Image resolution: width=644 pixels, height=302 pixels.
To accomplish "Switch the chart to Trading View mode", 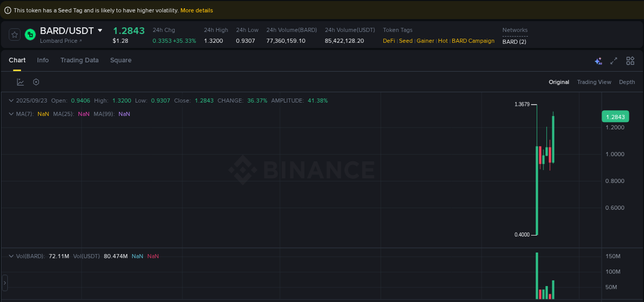I will (x=594, y=82).
